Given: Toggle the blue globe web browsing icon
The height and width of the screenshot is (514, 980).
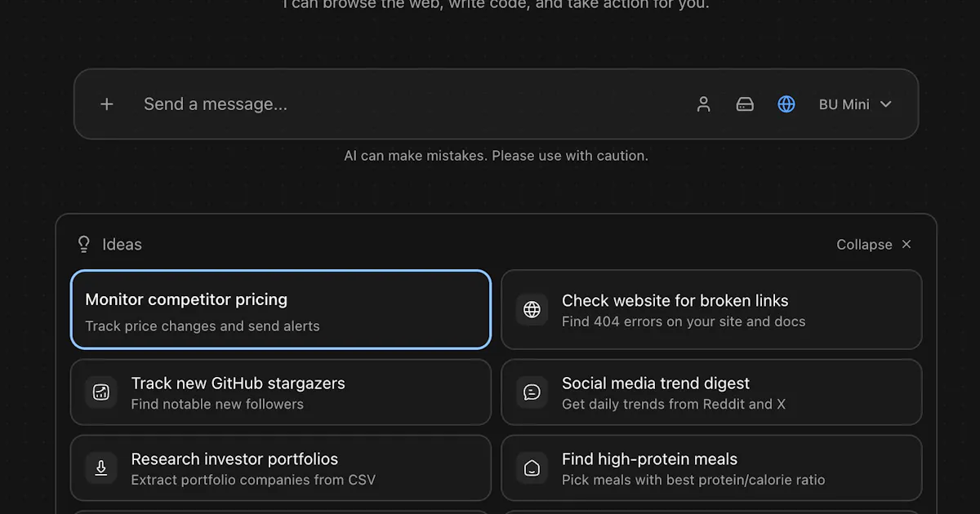Looking at the screenshot, I should tap(786, 104).
